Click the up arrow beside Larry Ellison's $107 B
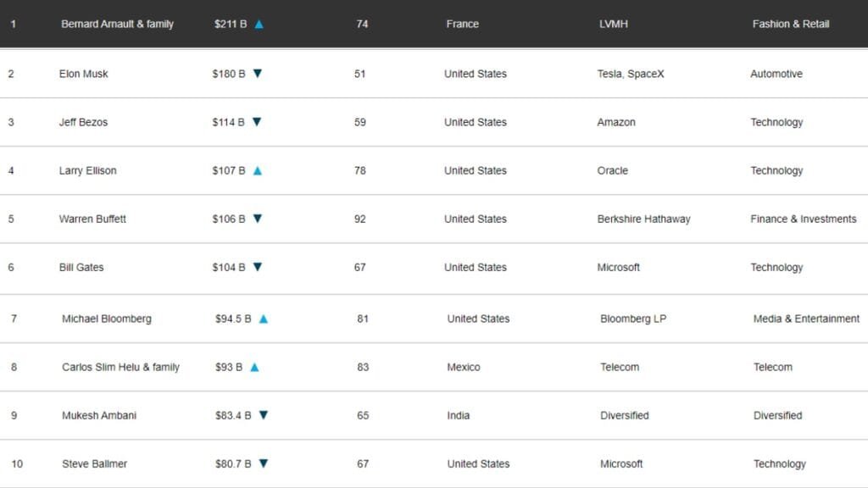Image resolution: width=868 pixels, height=488 pixels. coord(258,171)
